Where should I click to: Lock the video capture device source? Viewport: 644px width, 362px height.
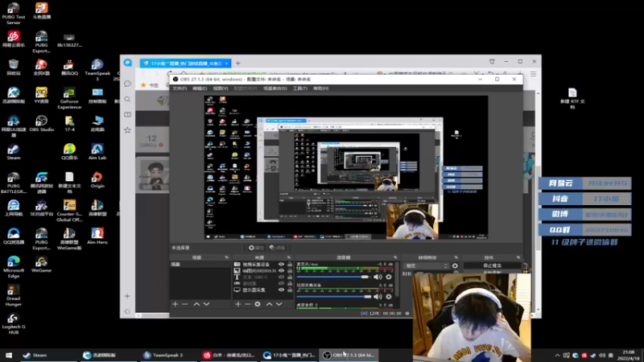click(x=290, y=265)
